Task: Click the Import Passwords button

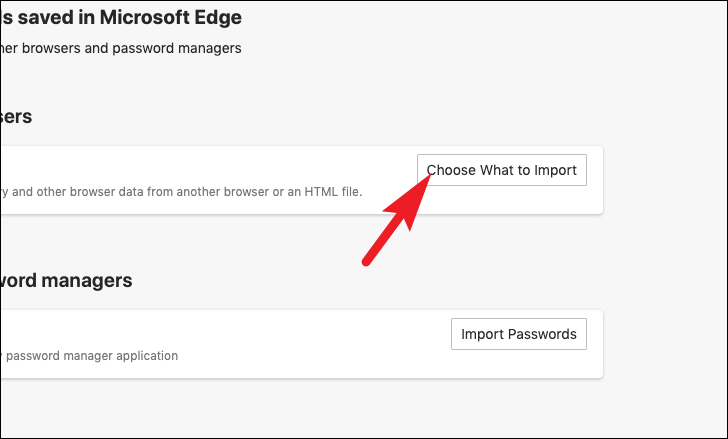Action: tap(519, 334)
